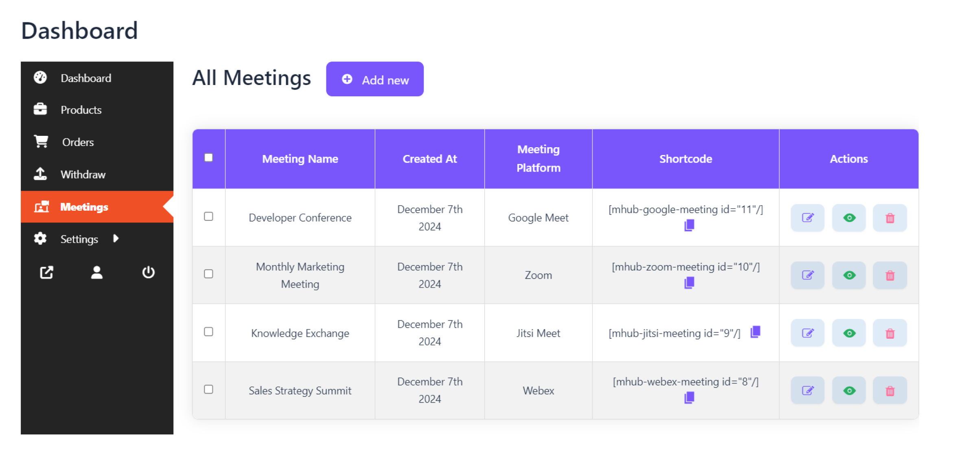Screen dimensions: 980x462
Task: Expand the Settings submenu arrow
Action: (x=116, y=239)
